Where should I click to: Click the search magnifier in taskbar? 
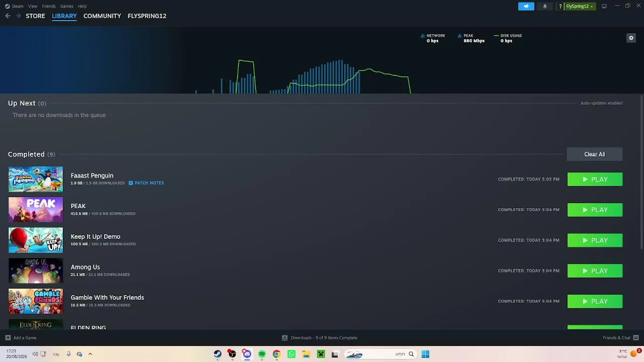point(411,354)
